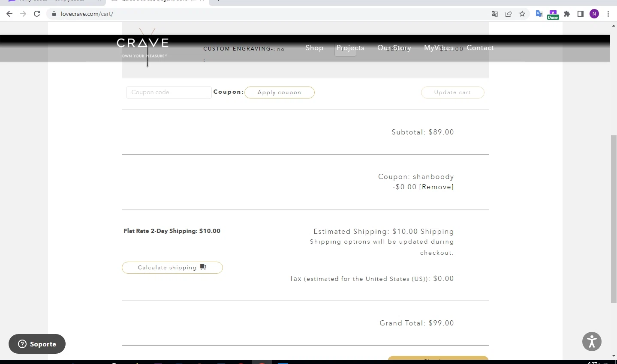Click Flat Rate 2-Day Shipping text
This screenshot has width=617, height=364.
(172, 231)
